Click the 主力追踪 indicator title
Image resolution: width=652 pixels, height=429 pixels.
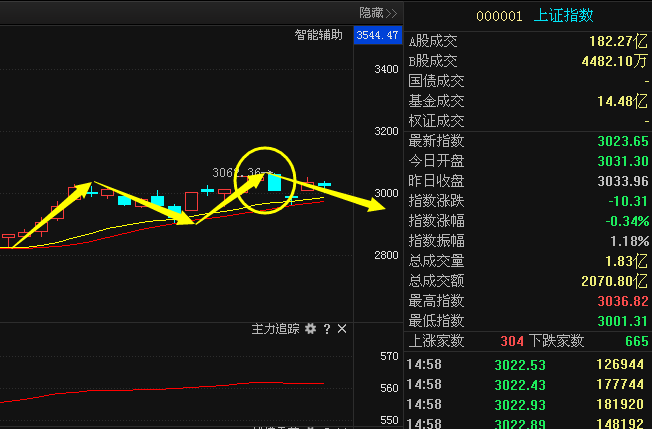click(276, 329)
